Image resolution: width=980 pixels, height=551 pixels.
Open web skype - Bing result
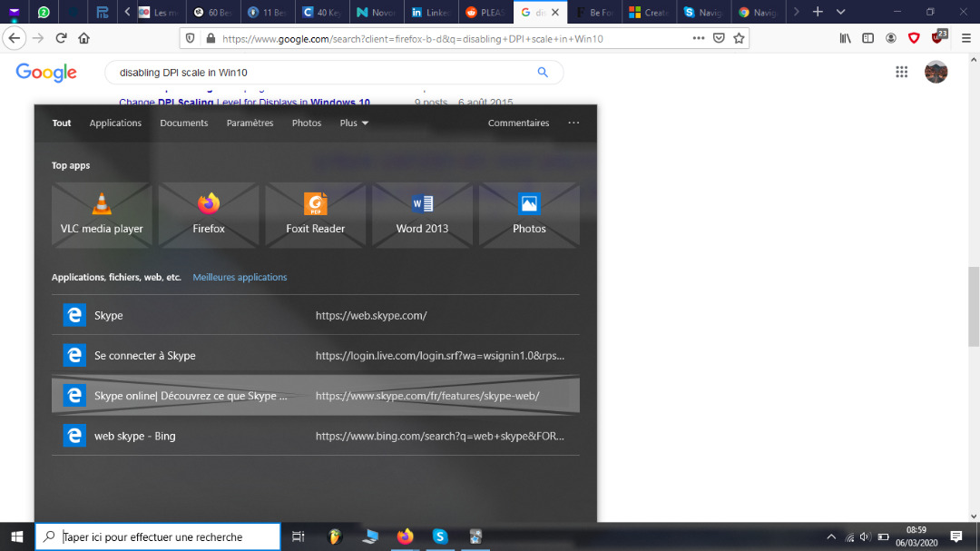click(316, 436)
